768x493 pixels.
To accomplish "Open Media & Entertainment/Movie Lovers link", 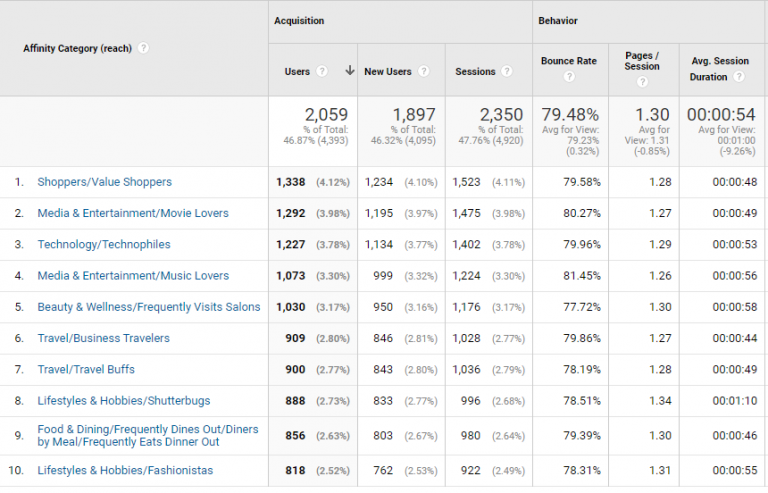I will (133, 213).
